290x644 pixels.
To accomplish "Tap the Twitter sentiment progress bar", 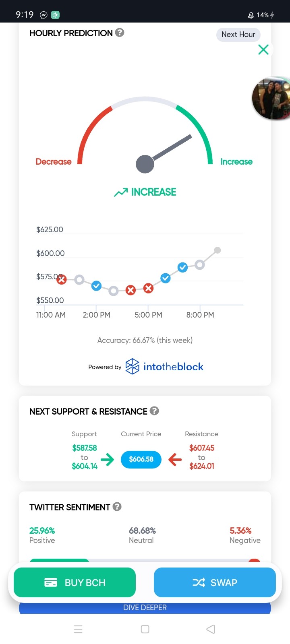I will coord(145,561).
